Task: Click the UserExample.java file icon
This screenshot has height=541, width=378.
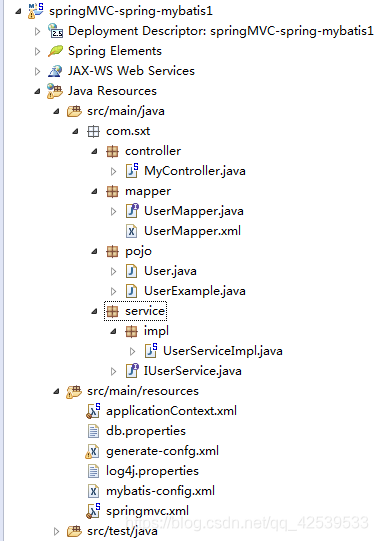Action: pos(131,291)
